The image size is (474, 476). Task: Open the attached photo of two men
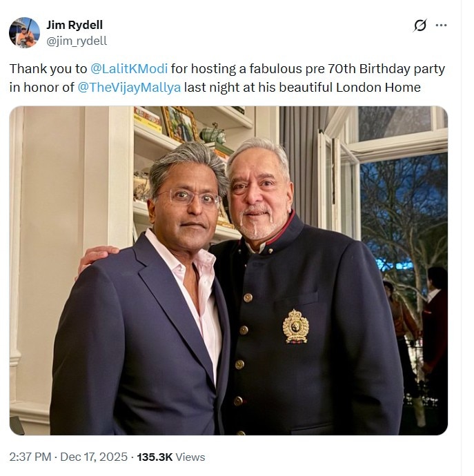(x=228, y=270)
